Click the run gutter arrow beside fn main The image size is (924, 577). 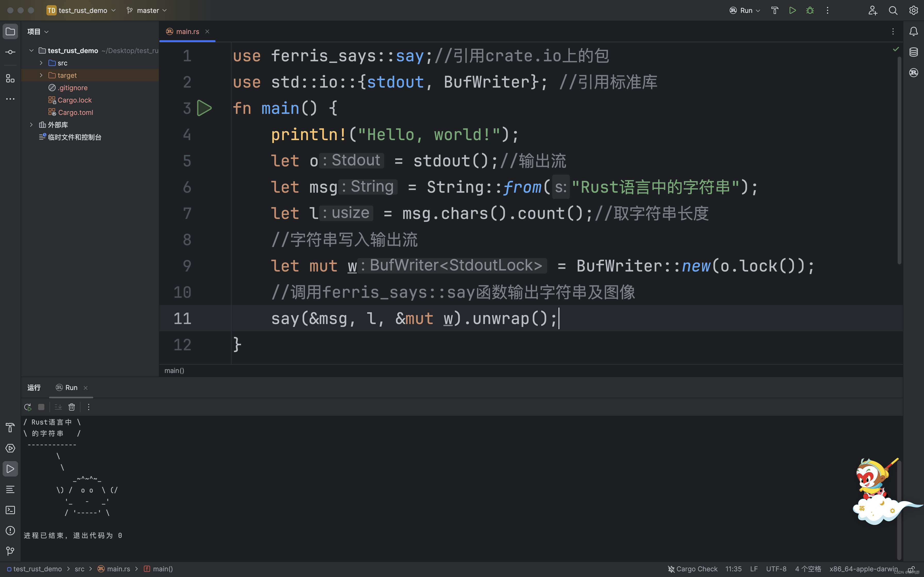[x=204, y=108]
